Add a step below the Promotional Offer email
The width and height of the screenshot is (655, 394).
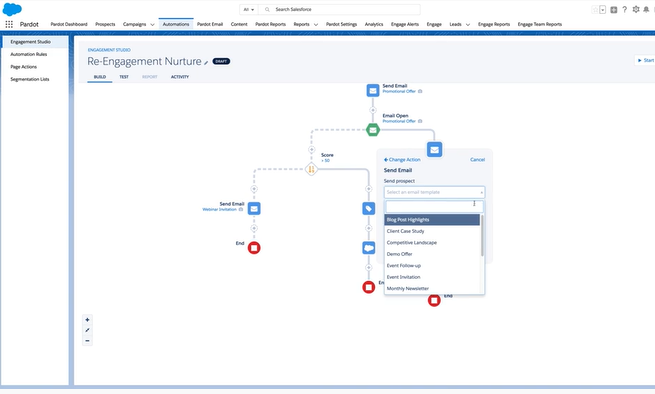coord(373,110)
